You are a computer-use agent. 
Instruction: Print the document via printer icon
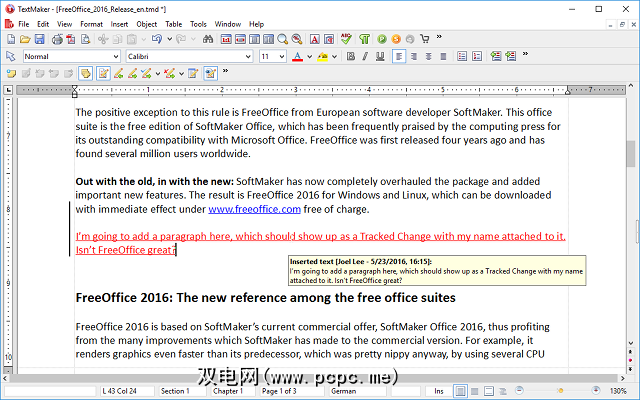point(57,39)
